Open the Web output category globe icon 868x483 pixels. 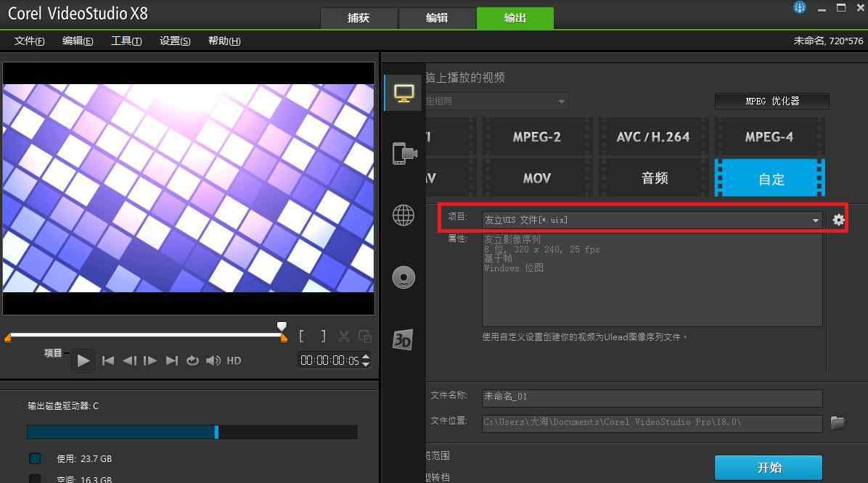[x=404, y=215]
